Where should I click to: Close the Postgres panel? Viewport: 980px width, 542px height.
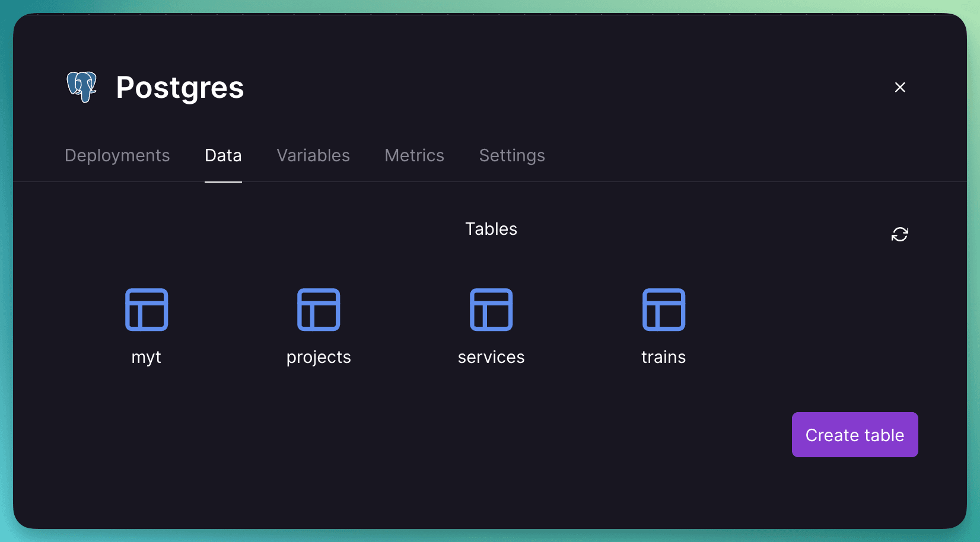tap(900, 87)
